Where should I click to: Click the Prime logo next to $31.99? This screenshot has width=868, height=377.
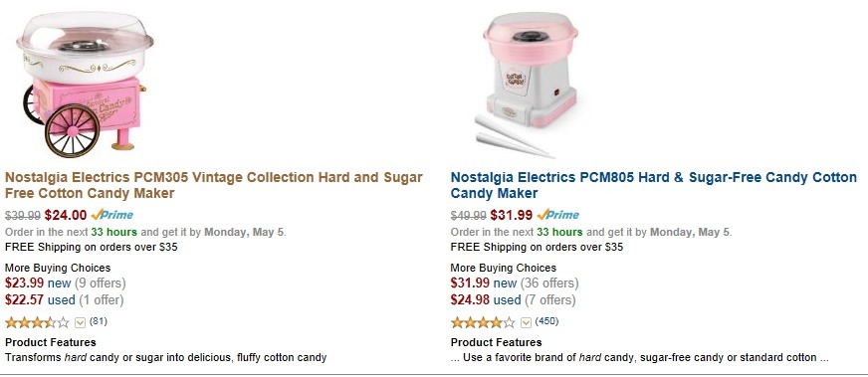tap(558, 215)
